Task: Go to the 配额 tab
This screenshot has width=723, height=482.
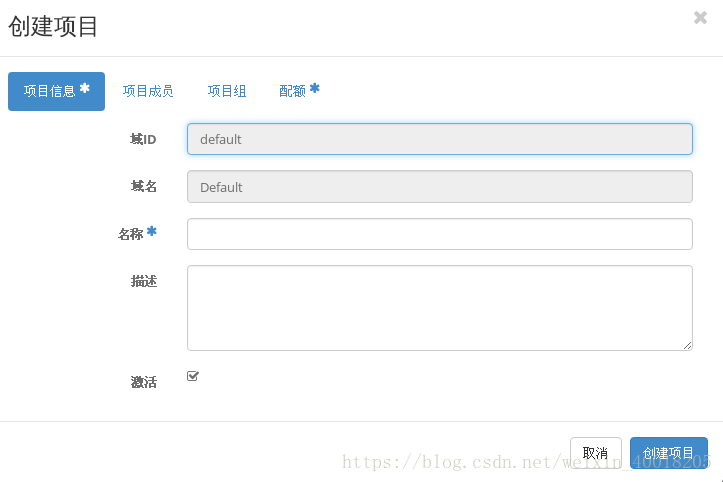Action: point(299,91)
